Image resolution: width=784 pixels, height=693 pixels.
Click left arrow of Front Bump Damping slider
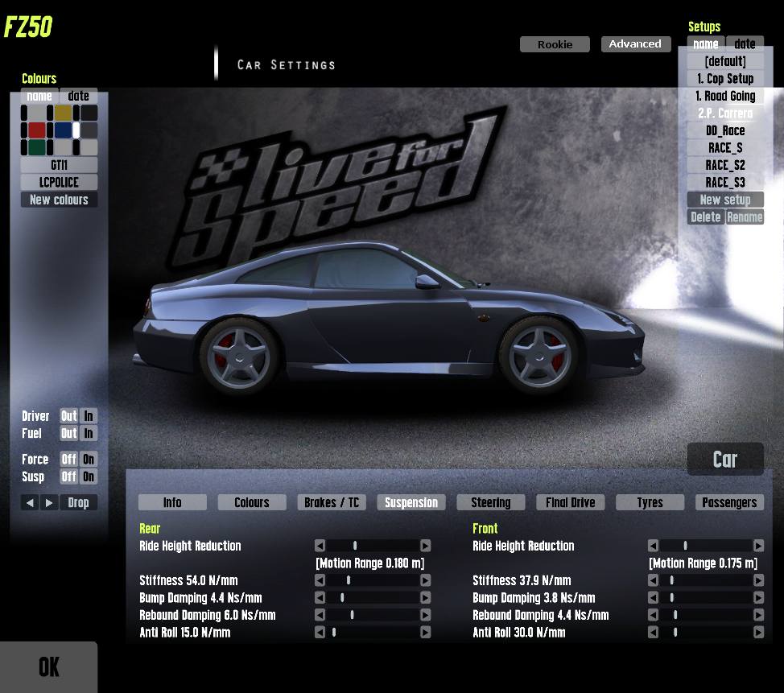(x=653, y=597)
